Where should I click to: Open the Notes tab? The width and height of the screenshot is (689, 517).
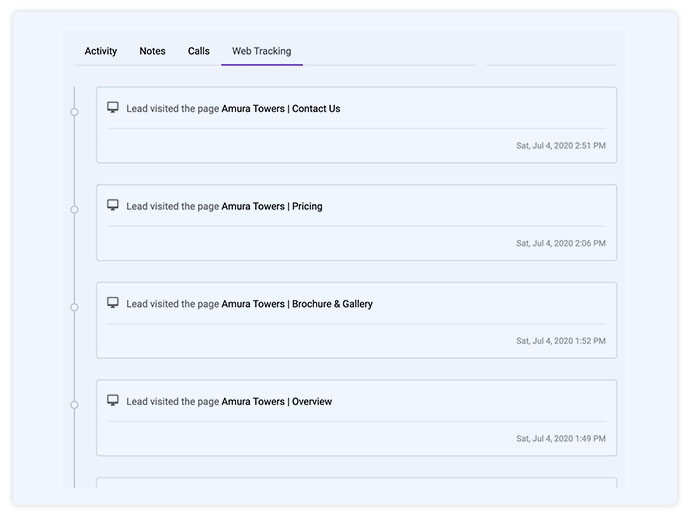(152, 51)
